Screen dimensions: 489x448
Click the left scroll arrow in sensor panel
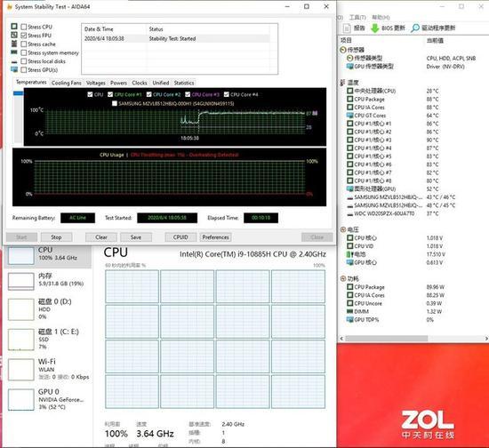pos(341,339)
